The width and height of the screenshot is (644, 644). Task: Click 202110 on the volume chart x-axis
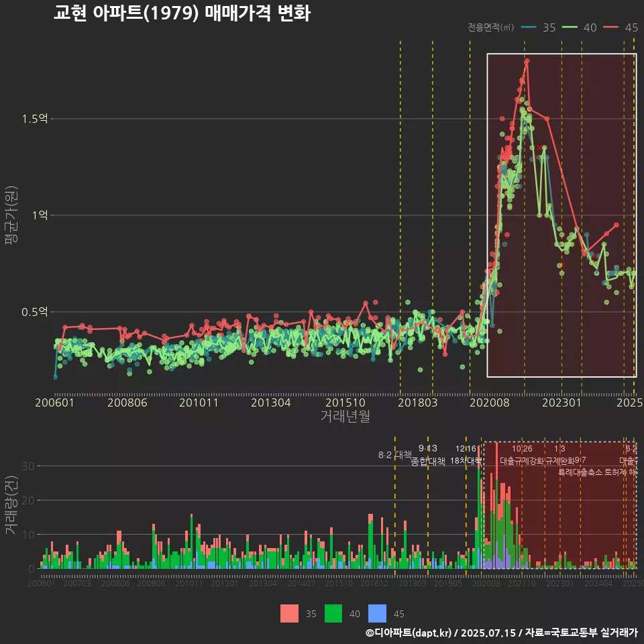coord(522,583)
